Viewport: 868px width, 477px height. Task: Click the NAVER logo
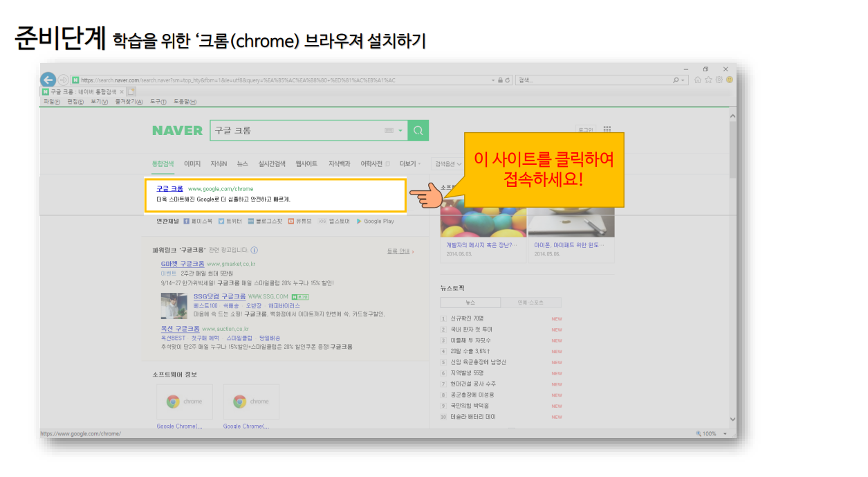(x=178, y=130)
